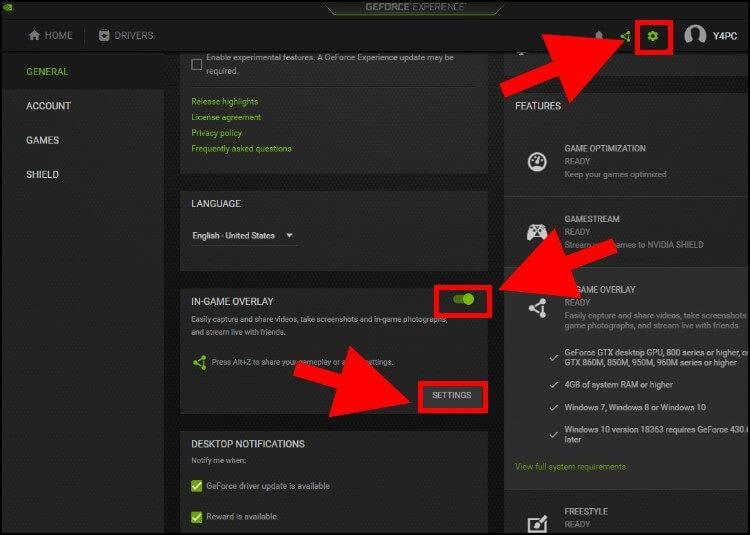Click the NVIDIA logo icon
The height and width of the screenshot is (535, 750).
[7, 8]
